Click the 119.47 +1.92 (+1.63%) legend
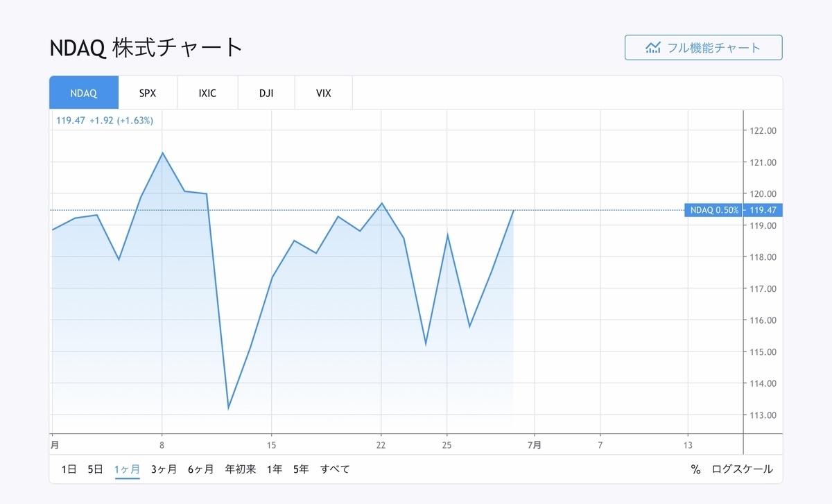Image resolution: width=832 pixels, height=504 pixels. (x=105, y=120)
